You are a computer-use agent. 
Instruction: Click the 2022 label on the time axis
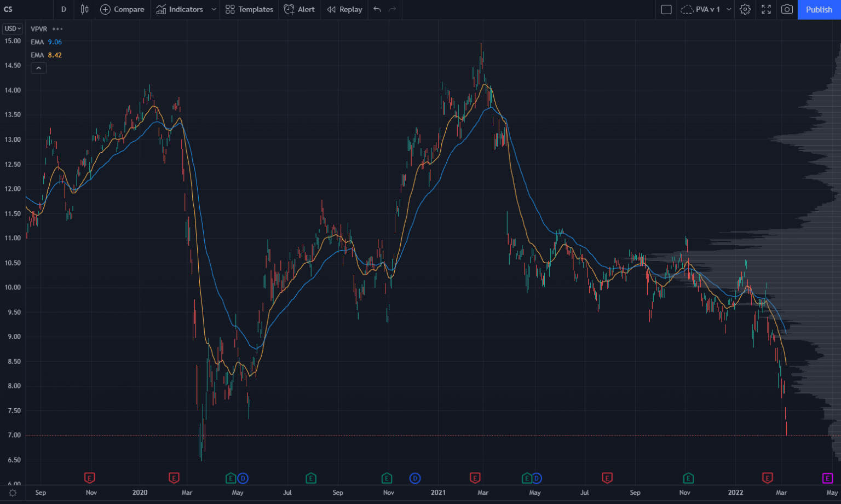tap(735, 493)
